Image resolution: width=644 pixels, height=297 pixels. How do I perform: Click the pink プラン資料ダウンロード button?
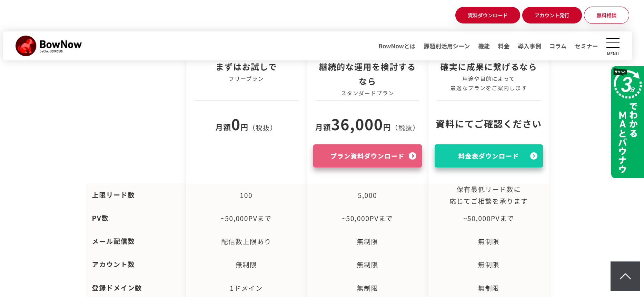[367, 156]
